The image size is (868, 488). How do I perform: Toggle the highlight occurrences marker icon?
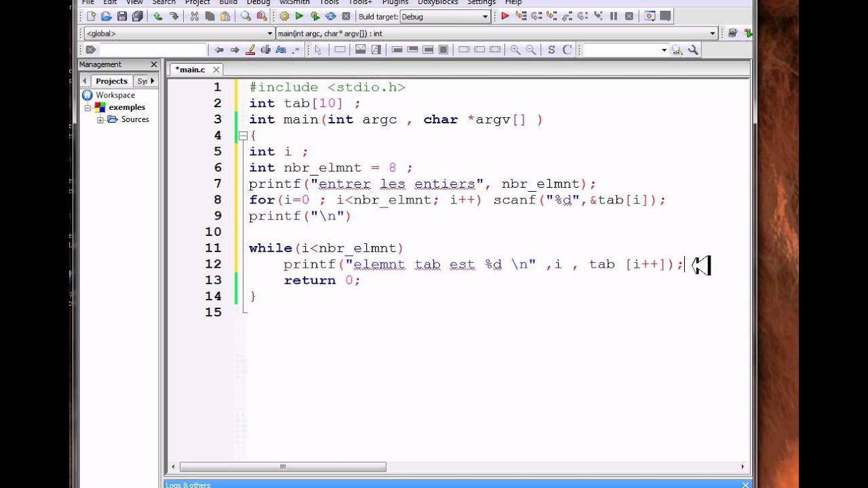[250, 49]
